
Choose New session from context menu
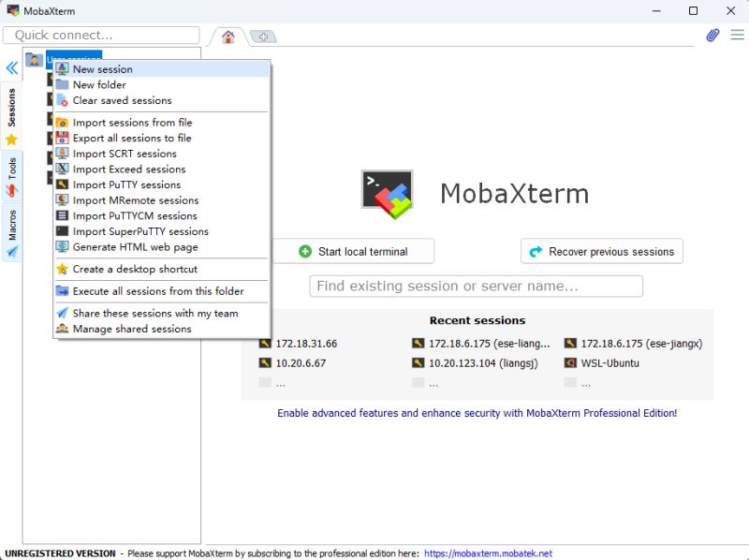click(x=162, y=69)
